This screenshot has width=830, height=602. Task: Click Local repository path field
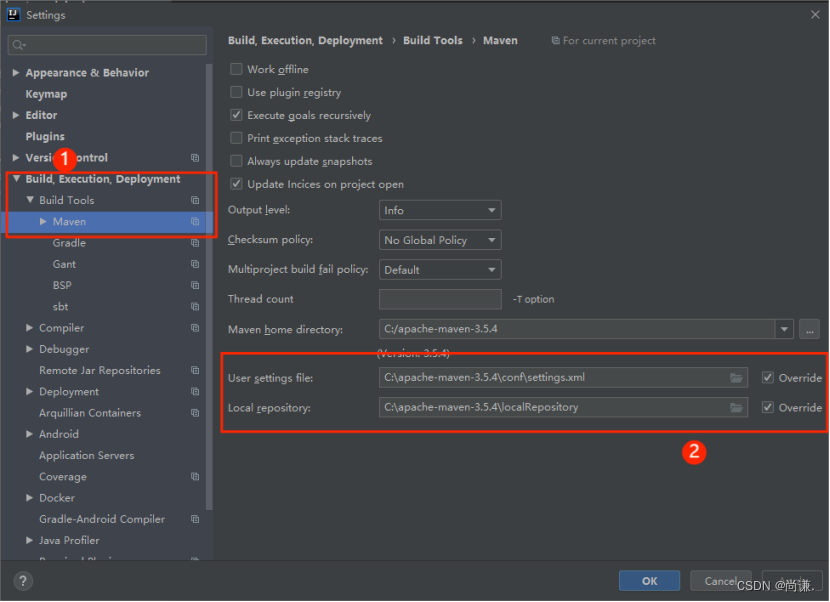coord(563,407)
